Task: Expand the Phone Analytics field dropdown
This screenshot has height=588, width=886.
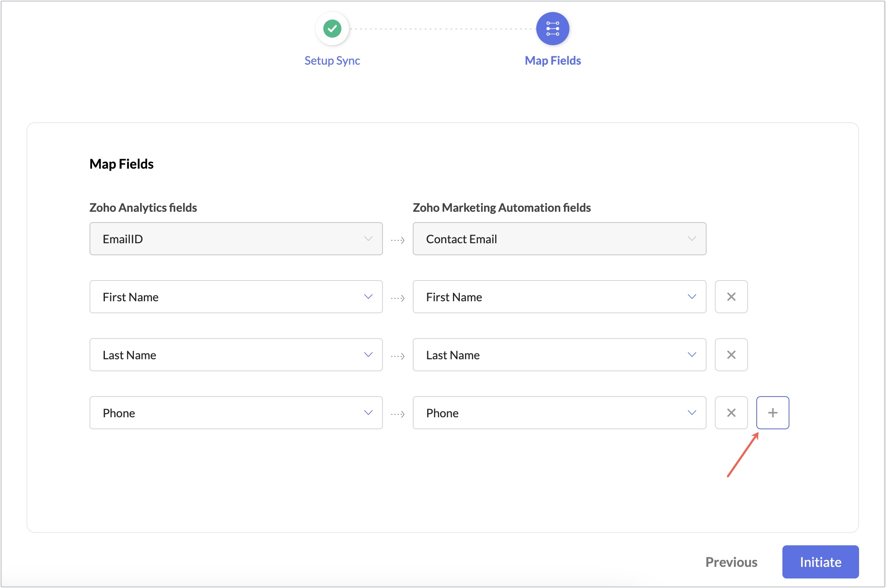Action: coord(236,413)
